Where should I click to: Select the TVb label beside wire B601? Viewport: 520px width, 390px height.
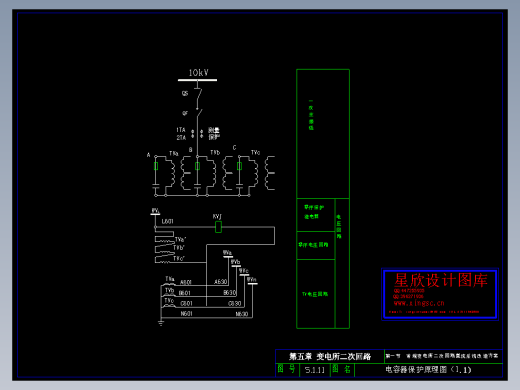170,290
